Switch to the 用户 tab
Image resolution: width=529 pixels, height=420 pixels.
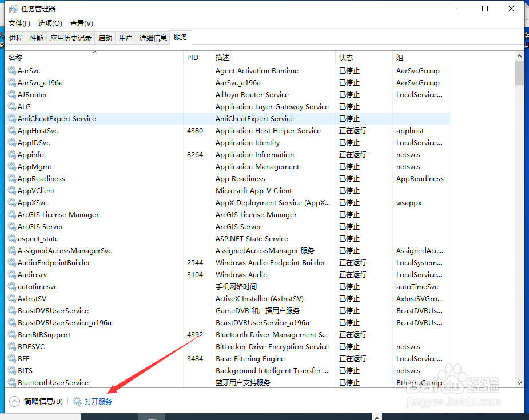pyautogui.click(x=125, y=38)
